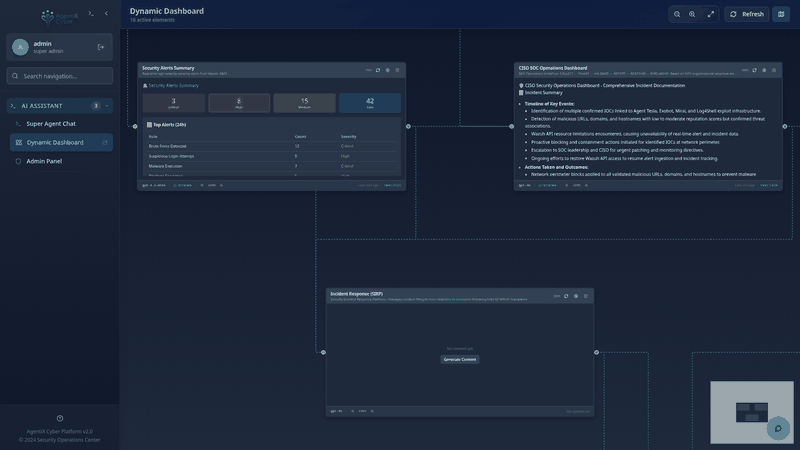This screenshot has width=800, height=450.
Task: Refresh the Security Alerts Summary card
Action: click(378, 70)
